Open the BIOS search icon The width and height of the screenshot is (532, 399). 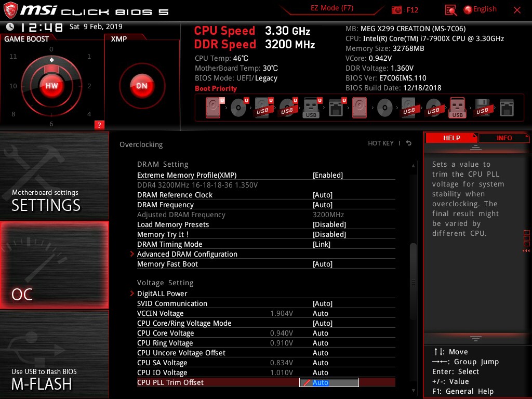point(451,10)
